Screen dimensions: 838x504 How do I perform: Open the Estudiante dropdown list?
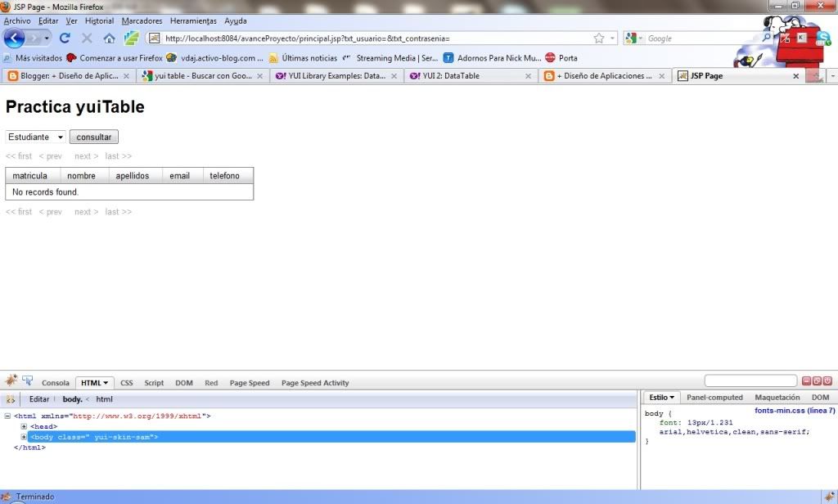coord(35,137)
